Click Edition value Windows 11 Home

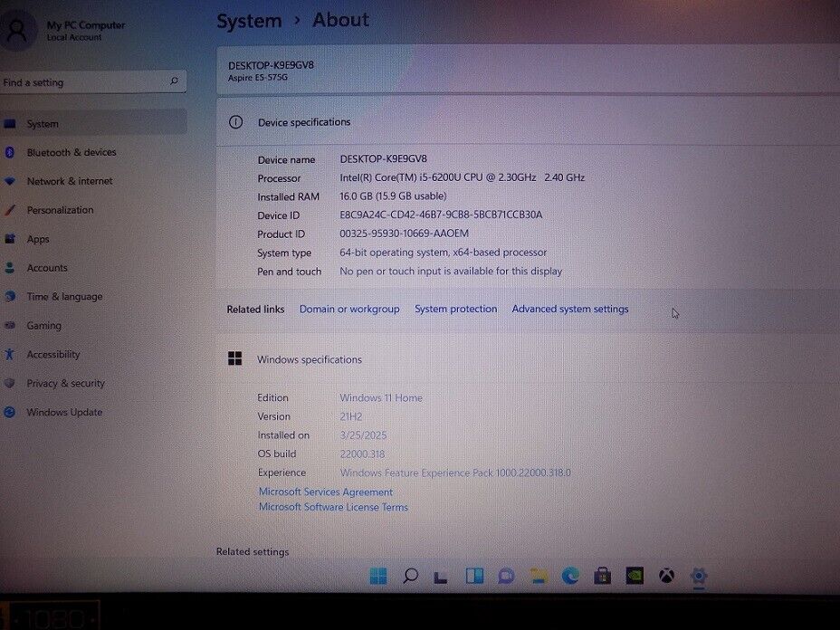(381, 397)
